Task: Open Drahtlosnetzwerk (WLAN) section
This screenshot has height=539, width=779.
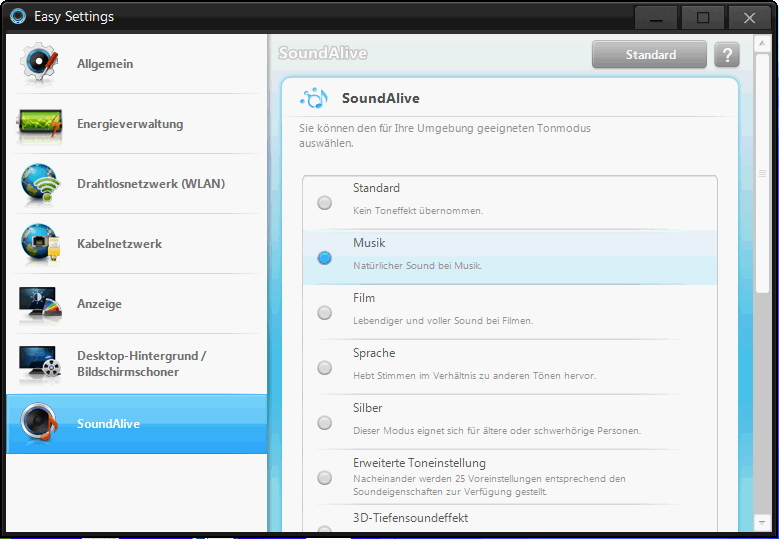Action: tap(137, 184)
